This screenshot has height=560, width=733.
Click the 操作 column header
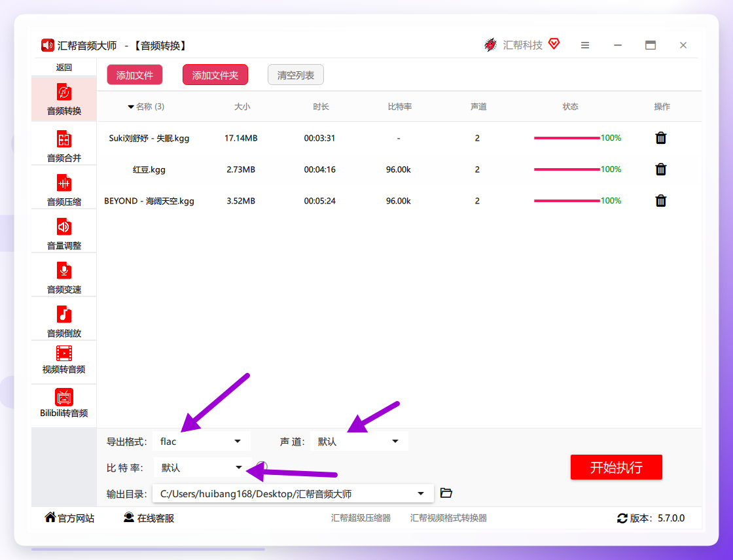pos(662,107)
